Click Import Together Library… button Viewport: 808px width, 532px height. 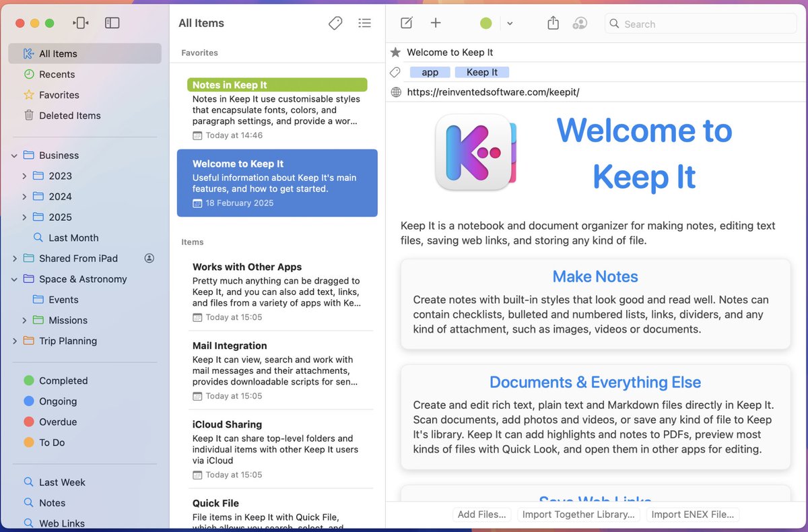[578, 514]
